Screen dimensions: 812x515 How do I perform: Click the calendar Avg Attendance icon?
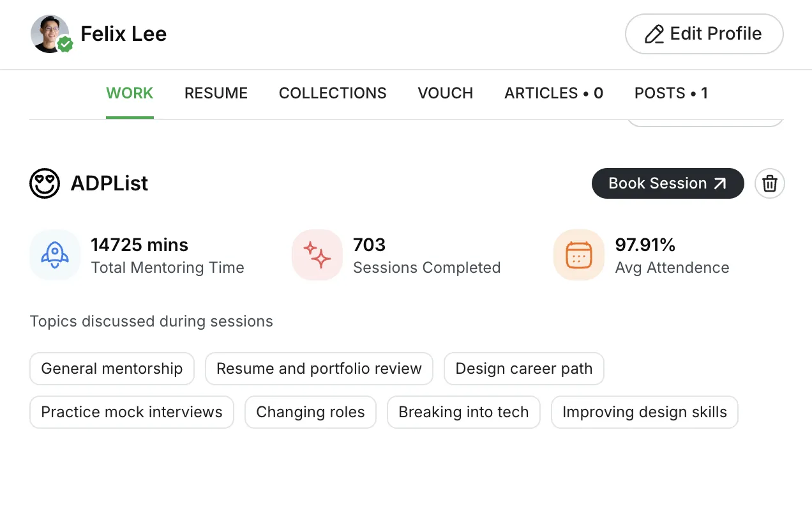click(x=579, y=255)
